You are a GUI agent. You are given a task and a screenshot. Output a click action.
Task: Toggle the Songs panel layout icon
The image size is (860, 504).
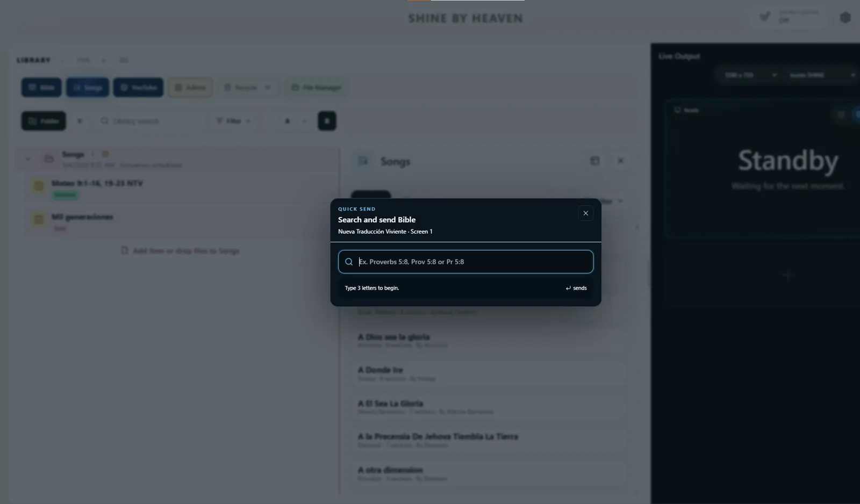point(594,161)
